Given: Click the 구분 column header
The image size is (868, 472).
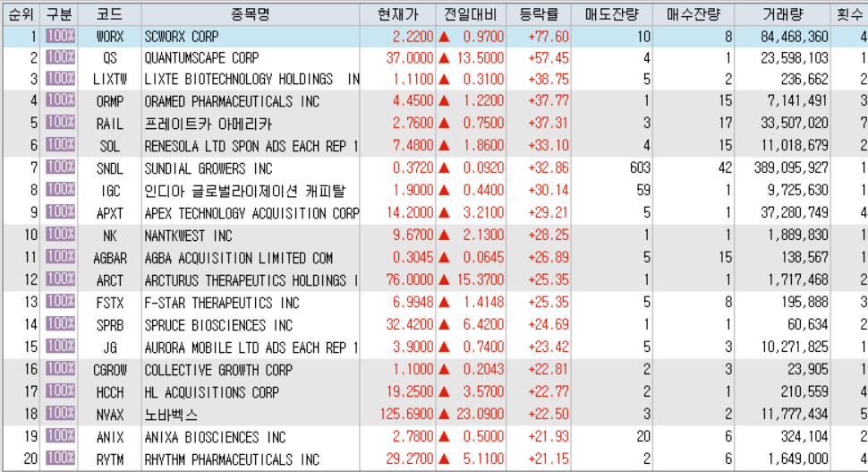Looking at the screenshot, I should pos(59,13).
